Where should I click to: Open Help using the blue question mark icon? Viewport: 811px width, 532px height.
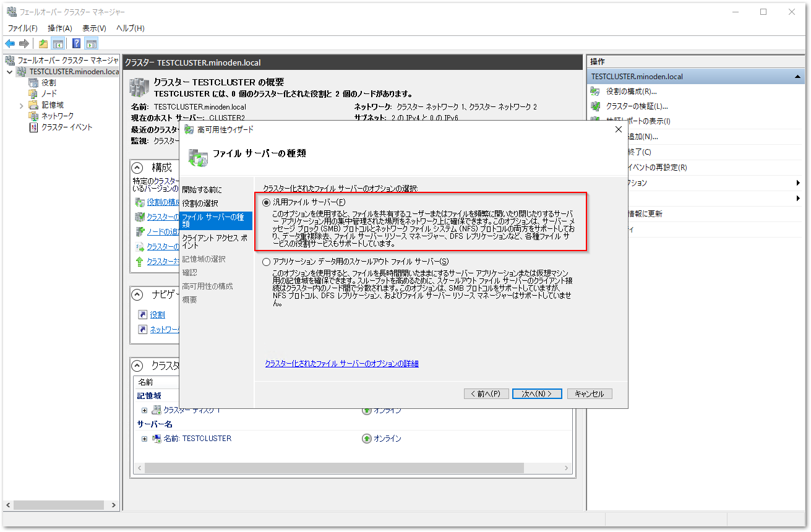75,43
